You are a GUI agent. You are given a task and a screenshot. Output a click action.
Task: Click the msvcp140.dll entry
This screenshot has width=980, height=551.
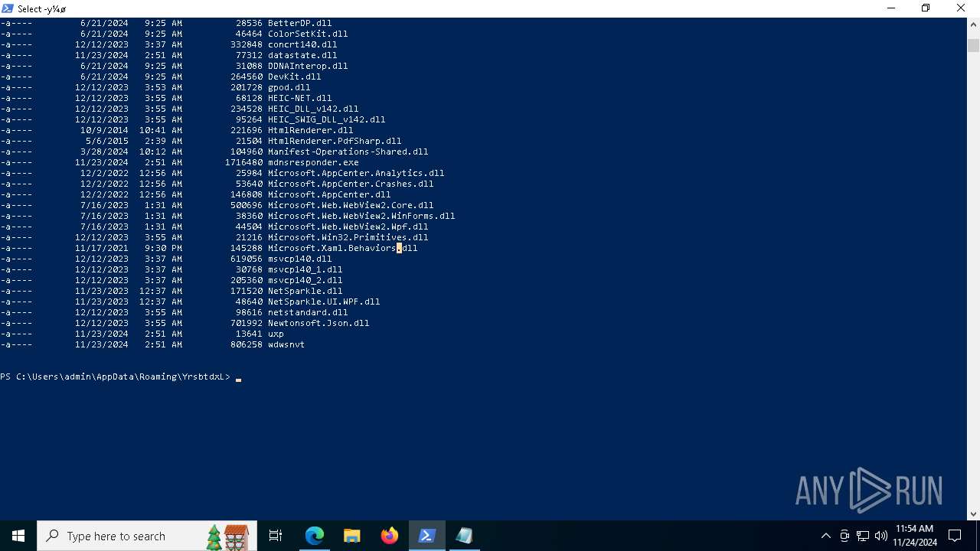click(x=299, y=259)
